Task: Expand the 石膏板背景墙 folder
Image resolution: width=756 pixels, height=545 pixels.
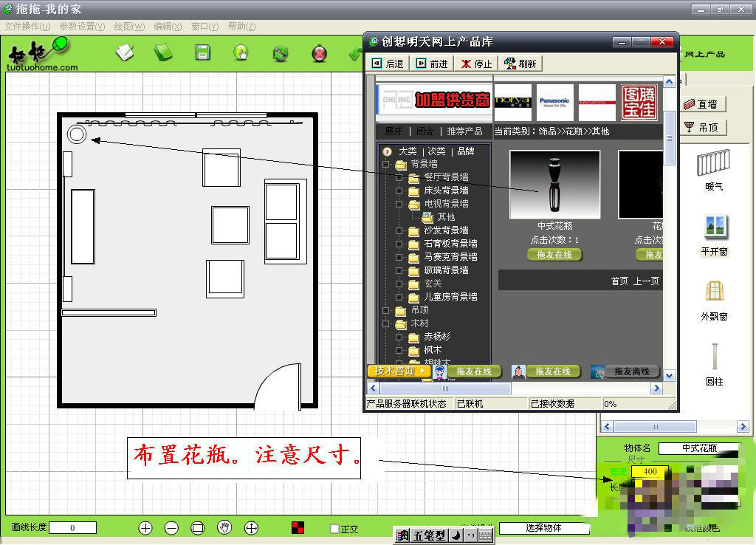Action: point(399,244)
